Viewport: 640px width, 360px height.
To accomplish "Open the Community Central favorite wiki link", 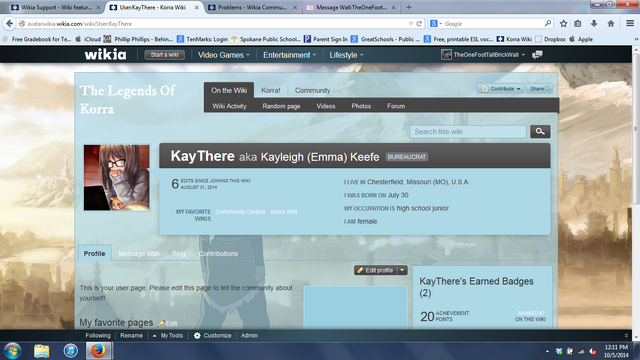I will point(240,211).
